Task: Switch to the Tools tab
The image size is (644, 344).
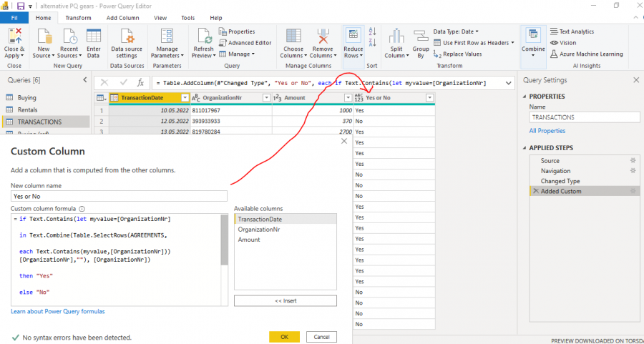Action: [188, 18]
